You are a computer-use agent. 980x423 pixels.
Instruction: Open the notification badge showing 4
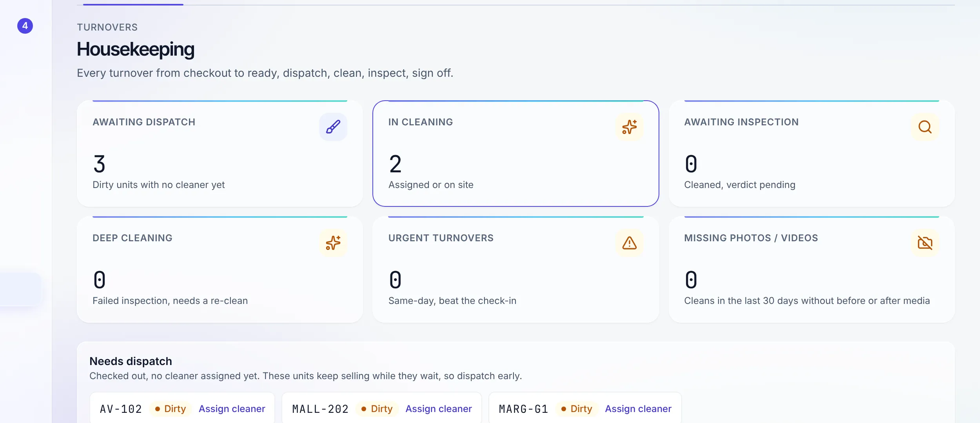coord(25,26)
